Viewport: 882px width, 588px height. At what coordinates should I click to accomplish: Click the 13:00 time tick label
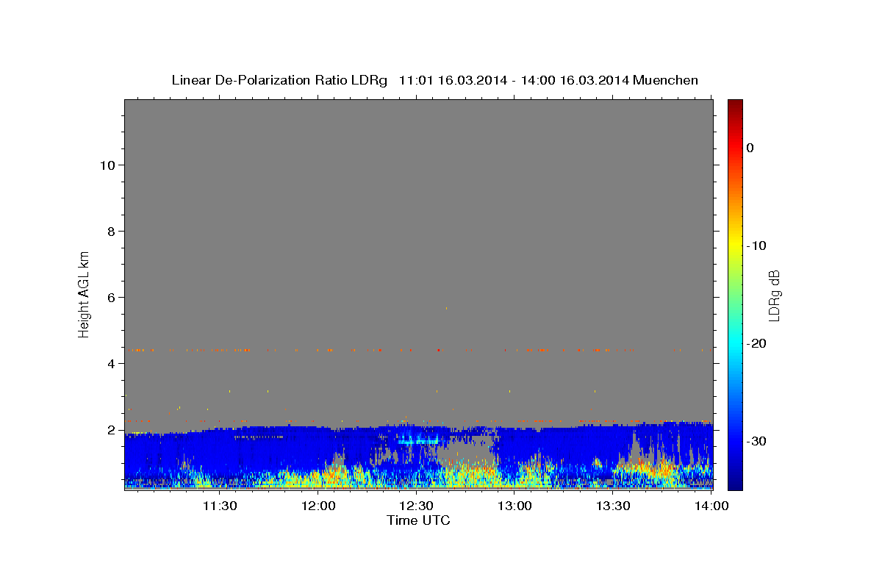tap(514, 506)
